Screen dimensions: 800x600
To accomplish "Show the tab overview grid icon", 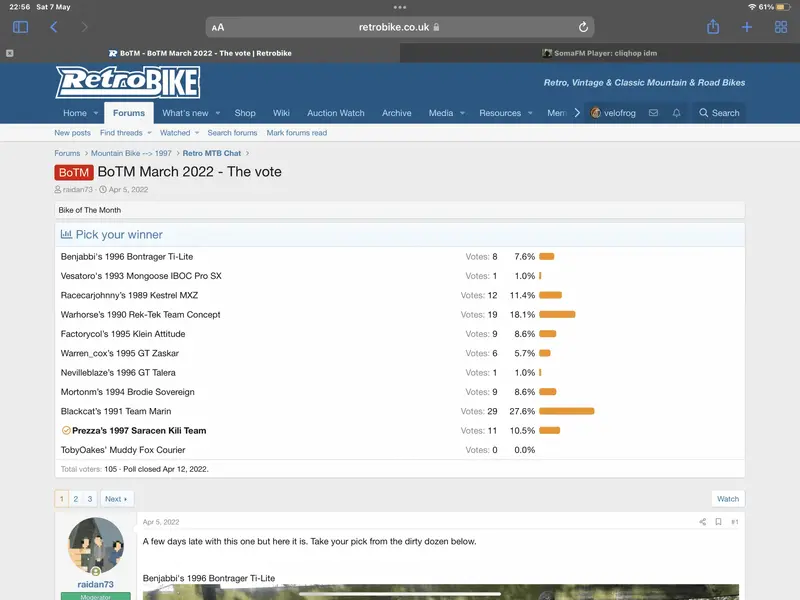I will (781, 27).
